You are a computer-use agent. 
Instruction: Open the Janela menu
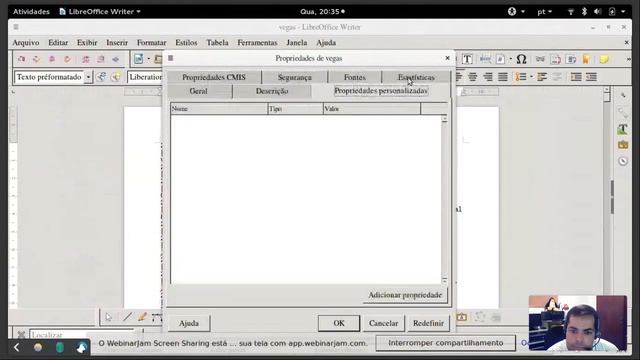(297, 42)
